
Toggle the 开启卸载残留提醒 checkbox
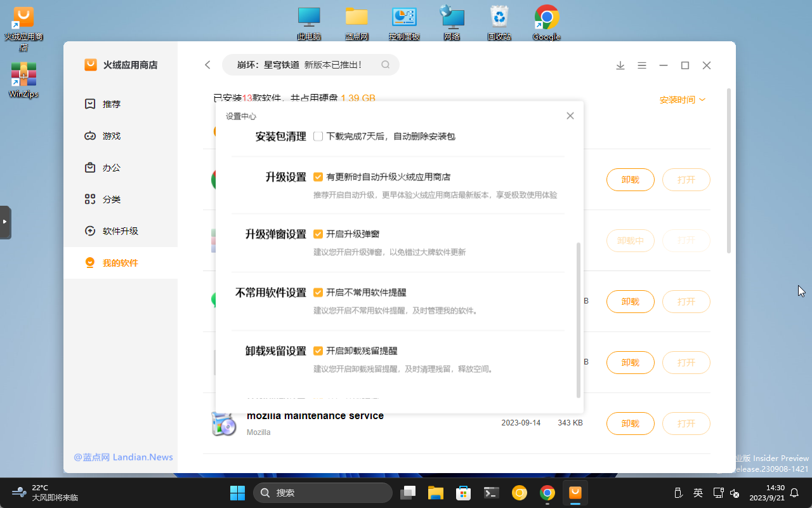(x=318, y=351)
